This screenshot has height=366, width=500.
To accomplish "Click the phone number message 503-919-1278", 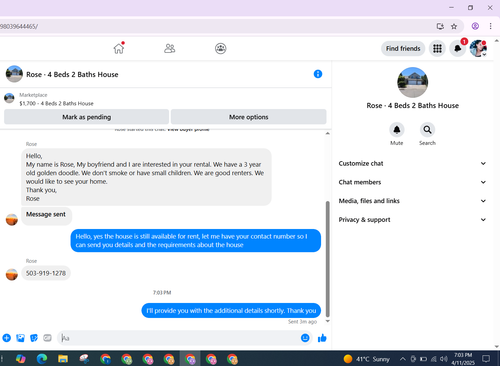I will (x=46, y=273).
